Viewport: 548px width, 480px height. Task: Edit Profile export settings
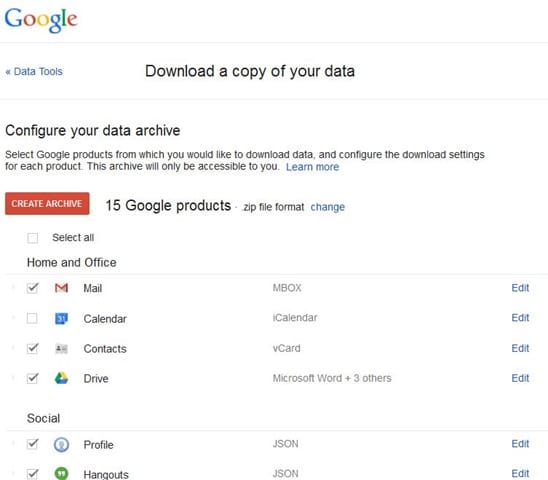click(520, 444)
